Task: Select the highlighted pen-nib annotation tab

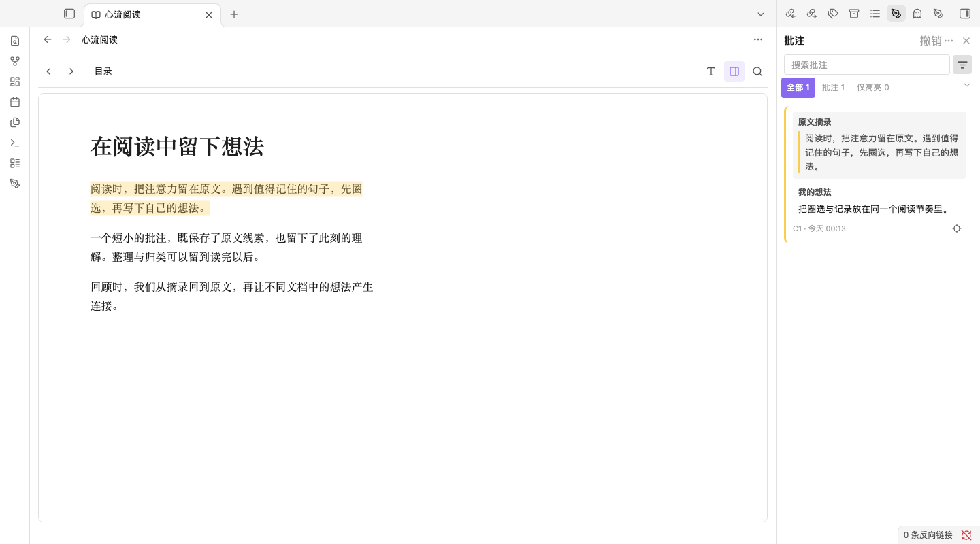Action: 896,14
